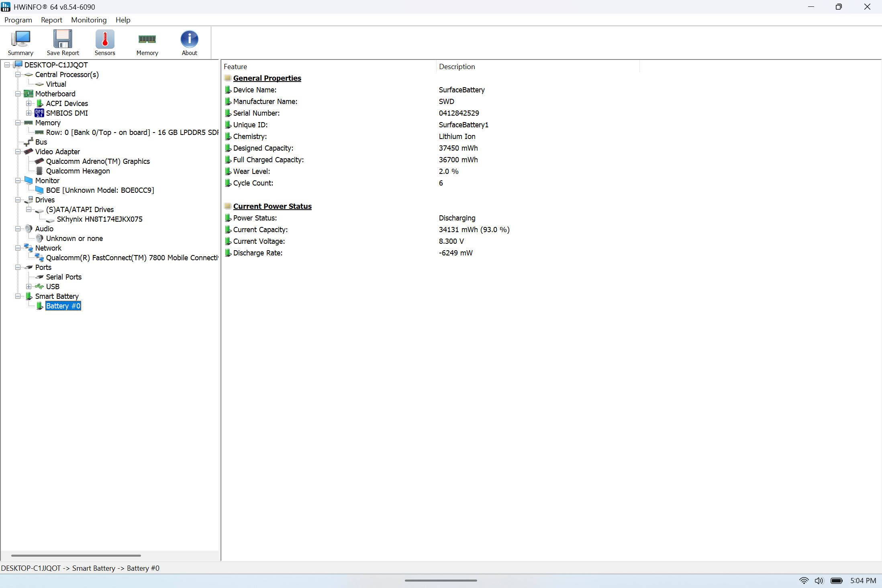Open the Monitoring menu
The image size is (882, 588).
coord(89,20)
